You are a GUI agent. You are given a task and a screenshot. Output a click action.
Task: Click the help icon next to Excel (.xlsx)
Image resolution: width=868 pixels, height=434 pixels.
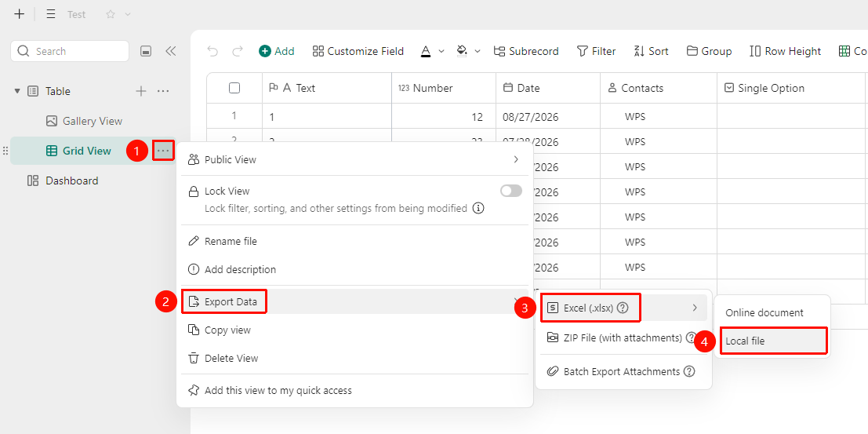tap(623, 308)
